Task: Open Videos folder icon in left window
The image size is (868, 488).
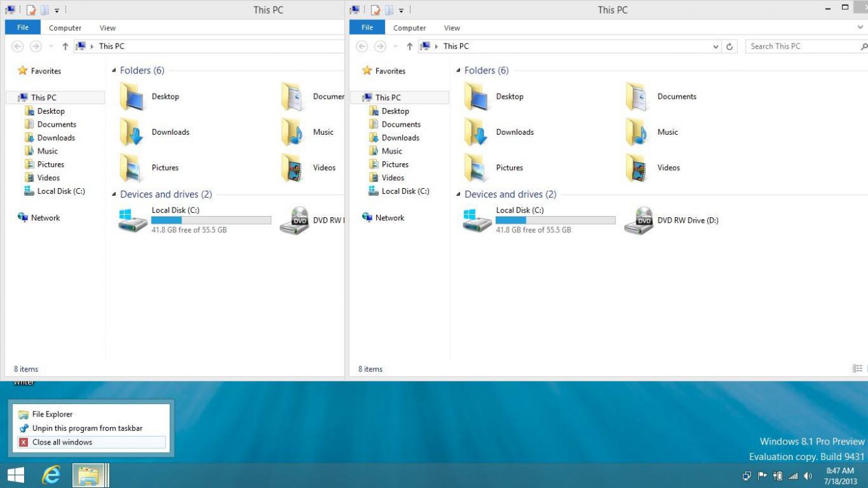Action: [x=293, y=168]
